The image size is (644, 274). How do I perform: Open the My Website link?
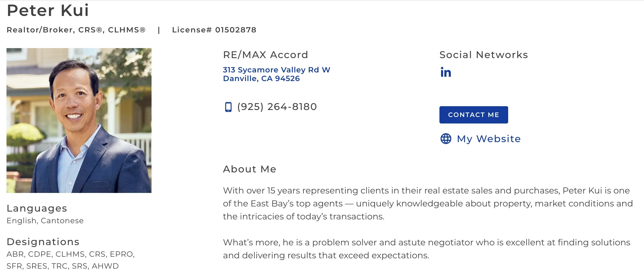point(488,139)
